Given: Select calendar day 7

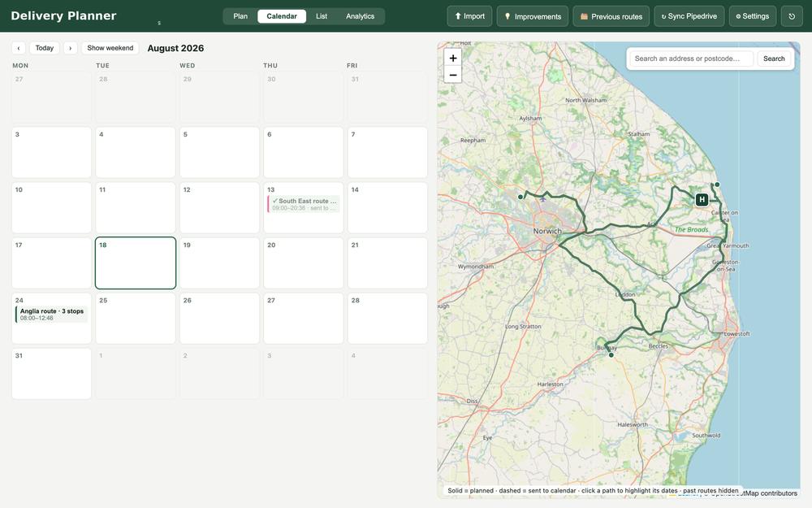Looking at the screenshot, I should click(x=387, y=153).
